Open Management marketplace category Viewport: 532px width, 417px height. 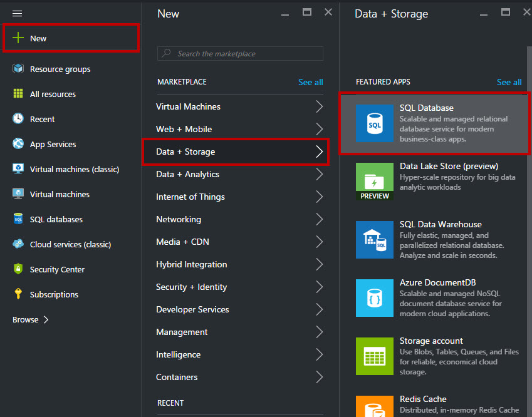(239, 332)
